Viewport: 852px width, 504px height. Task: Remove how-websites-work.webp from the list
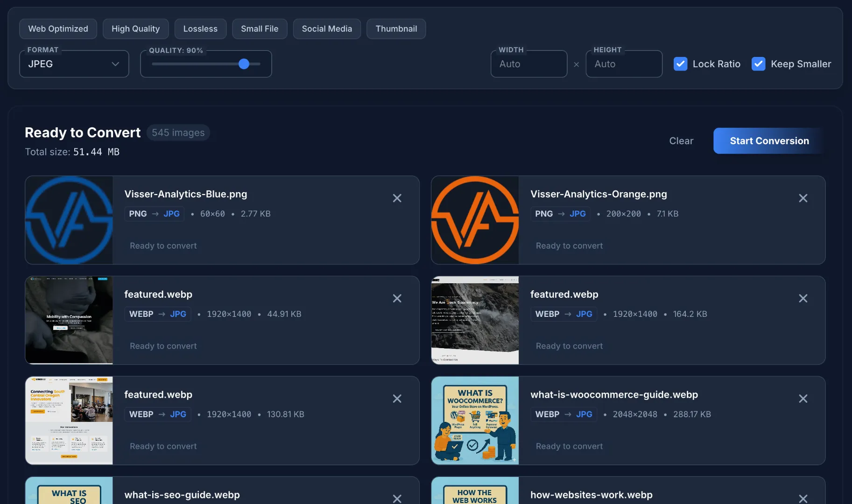[803, 498]
